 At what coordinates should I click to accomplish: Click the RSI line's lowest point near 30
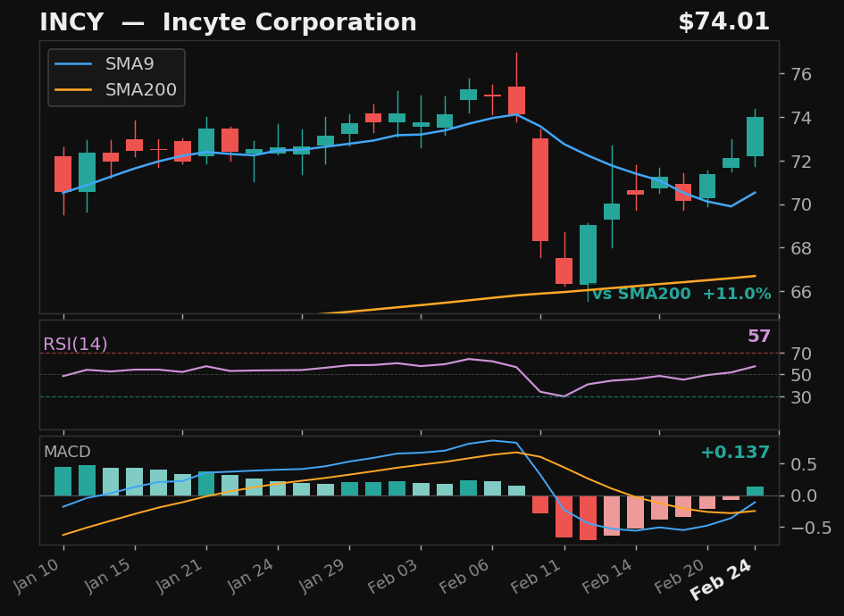(564, 396)
